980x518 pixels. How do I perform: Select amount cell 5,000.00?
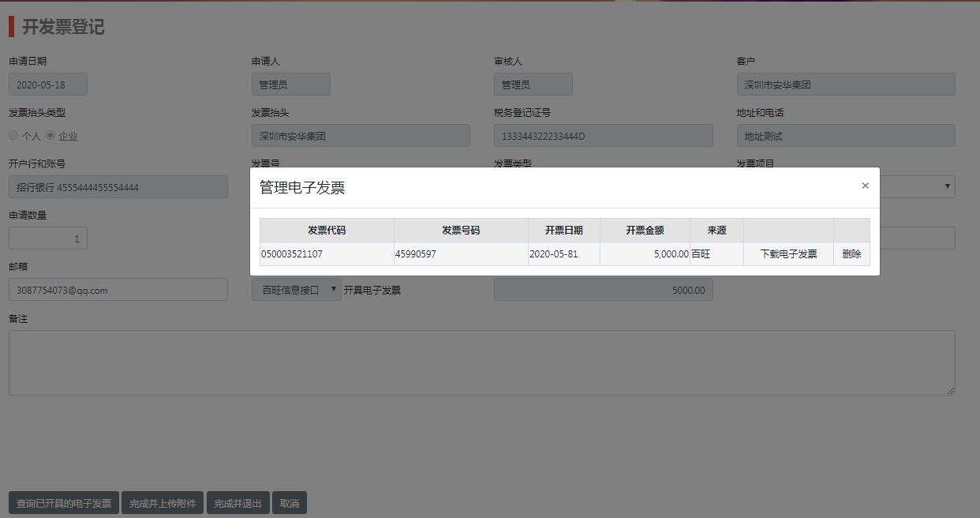(645, 254)
